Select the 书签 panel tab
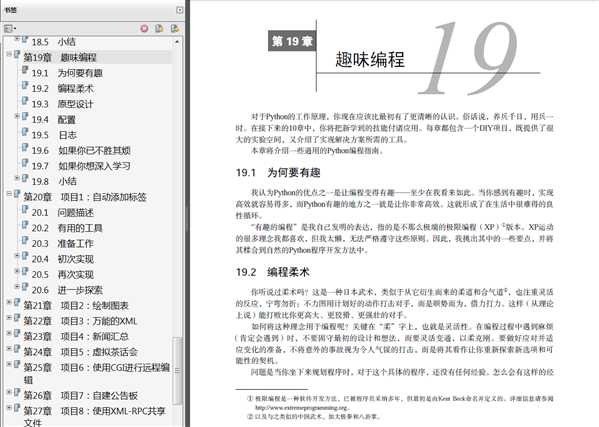599x427 pixels. 11,10
